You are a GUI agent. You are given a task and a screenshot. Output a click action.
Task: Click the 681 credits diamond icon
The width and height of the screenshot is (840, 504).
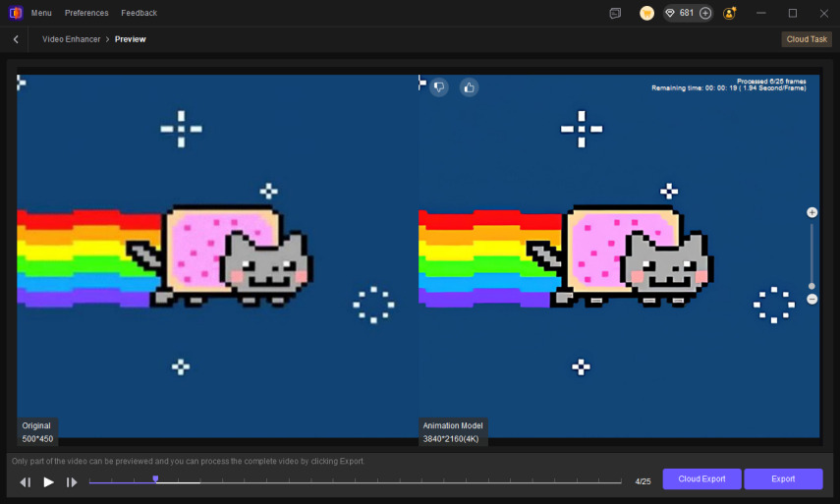tap(670, 13)
